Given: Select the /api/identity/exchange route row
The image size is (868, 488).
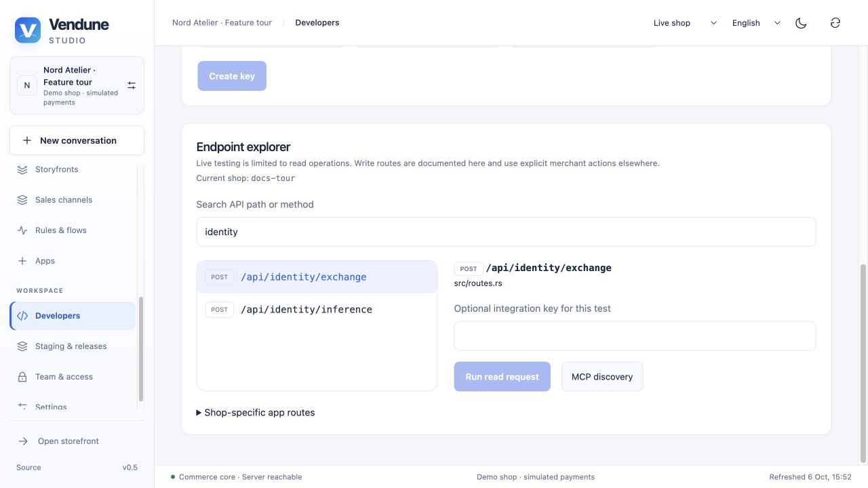Looking at the screenshot, I should click(x=317, y=277).
